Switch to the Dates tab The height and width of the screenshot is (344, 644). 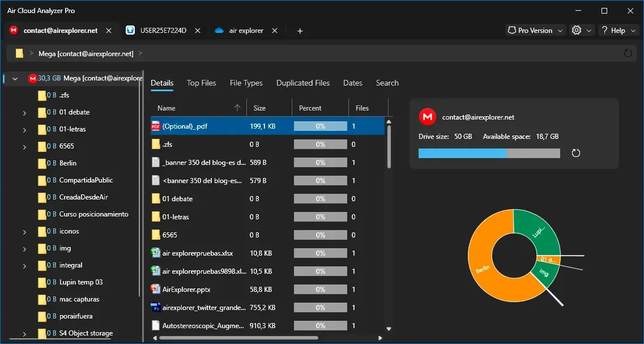353,83
